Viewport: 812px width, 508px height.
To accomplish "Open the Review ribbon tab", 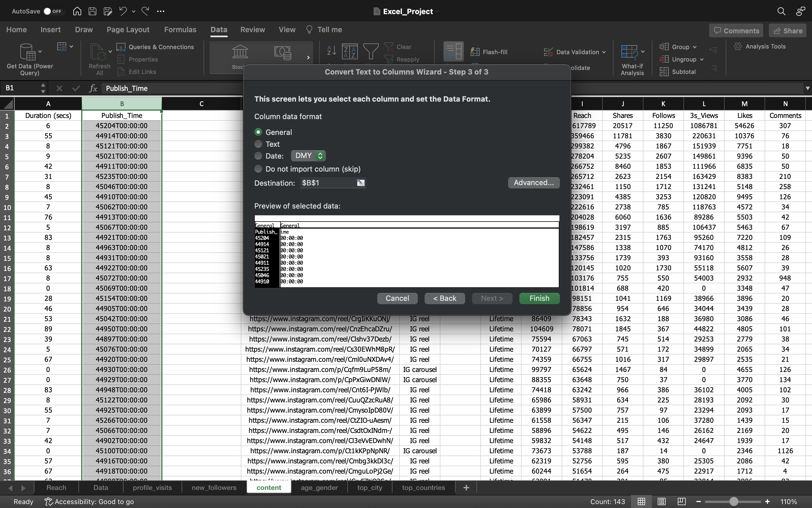I will [x=252, y=30].
